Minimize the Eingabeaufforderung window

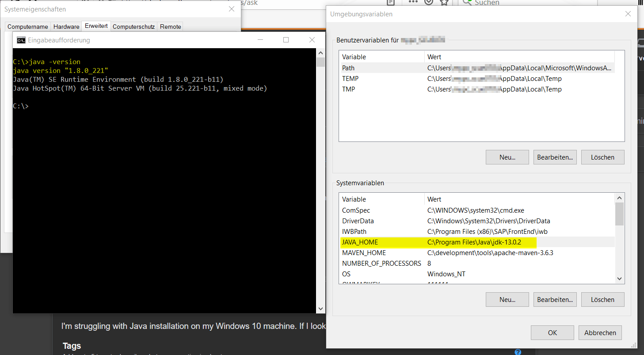(x=260, y=40)
